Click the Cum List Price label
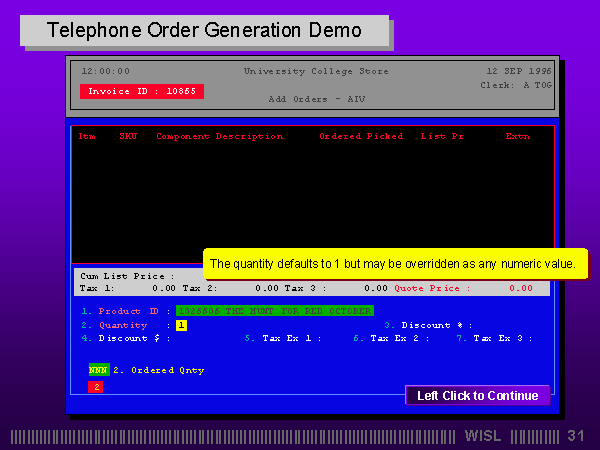 coord(126,276)
